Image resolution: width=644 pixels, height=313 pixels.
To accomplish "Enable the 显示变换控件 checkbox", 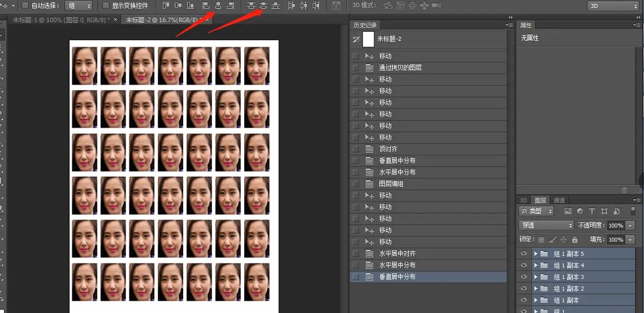I will (106, 6).
